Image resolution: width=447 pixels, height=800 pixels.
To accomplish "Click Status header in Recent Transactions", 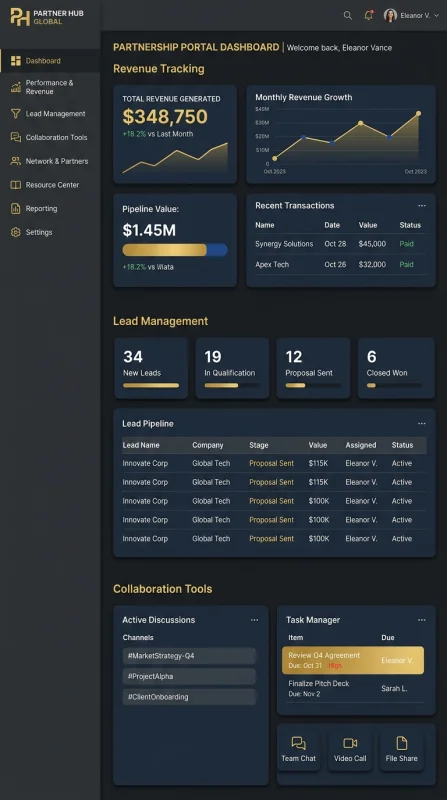I will pos(410,225).
